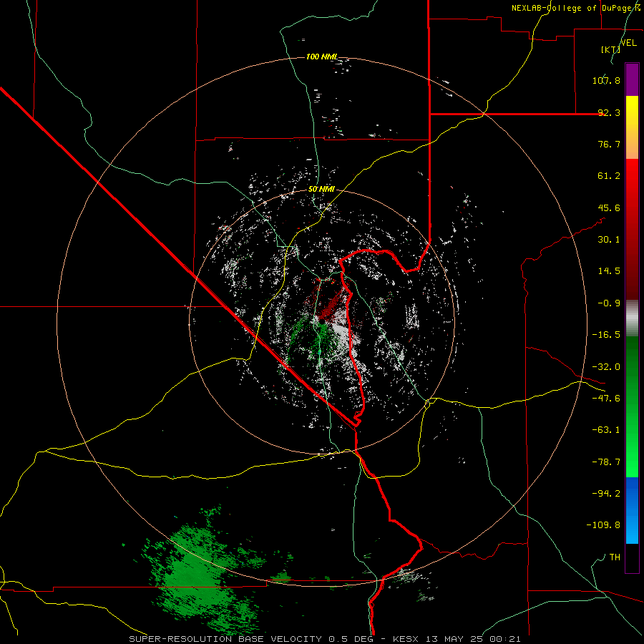Select the -47.6 legend value
Viewport: 644px width, 644px height.
[x=606, y=399]
